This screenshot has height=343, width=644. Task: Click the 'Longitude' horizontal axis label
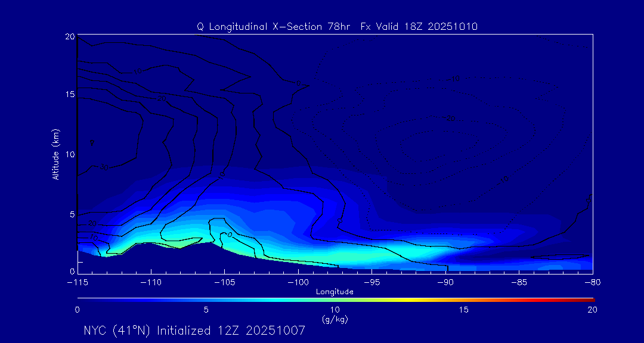tap(335, 292)
